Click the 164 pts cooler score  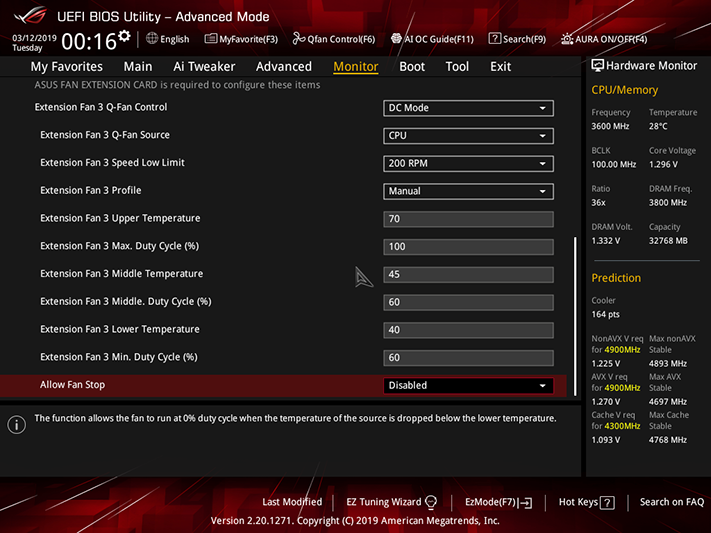(605, 314)
